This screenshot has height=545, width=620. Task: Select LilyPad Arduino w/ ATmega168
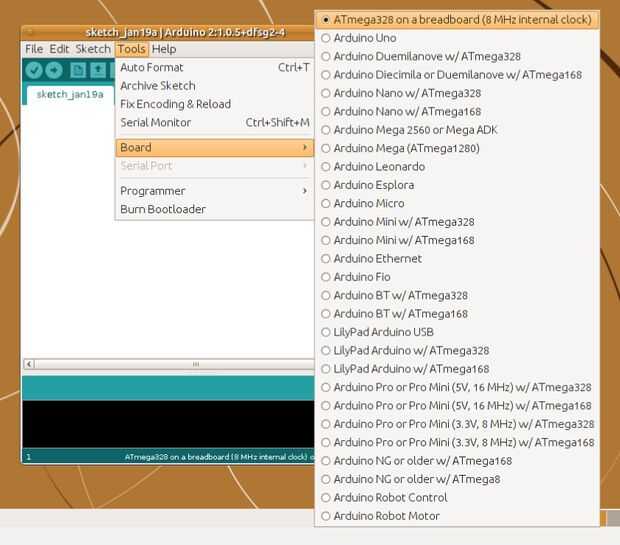(457, 369)
